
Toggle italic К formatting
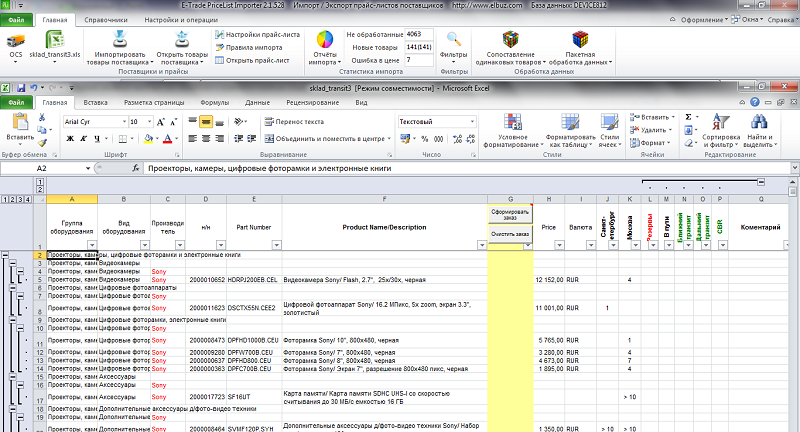pos(83,139)
